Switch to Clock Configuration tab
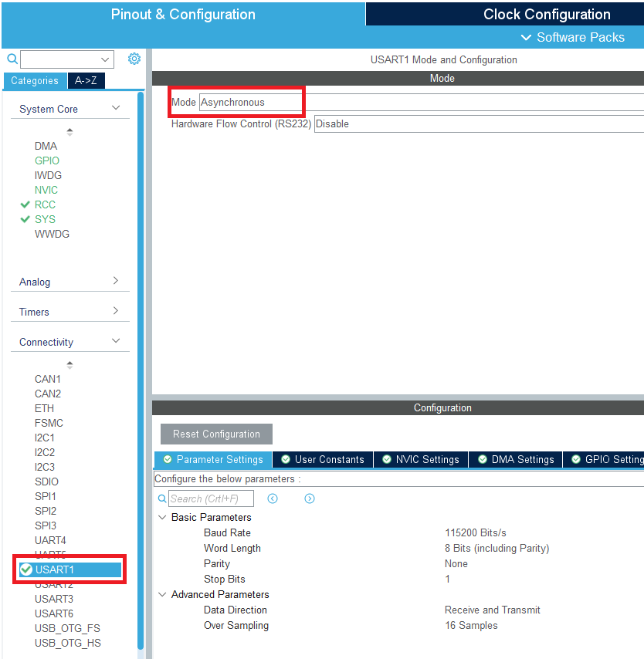This screenshot has height=659, width=644. pos(547,15)
